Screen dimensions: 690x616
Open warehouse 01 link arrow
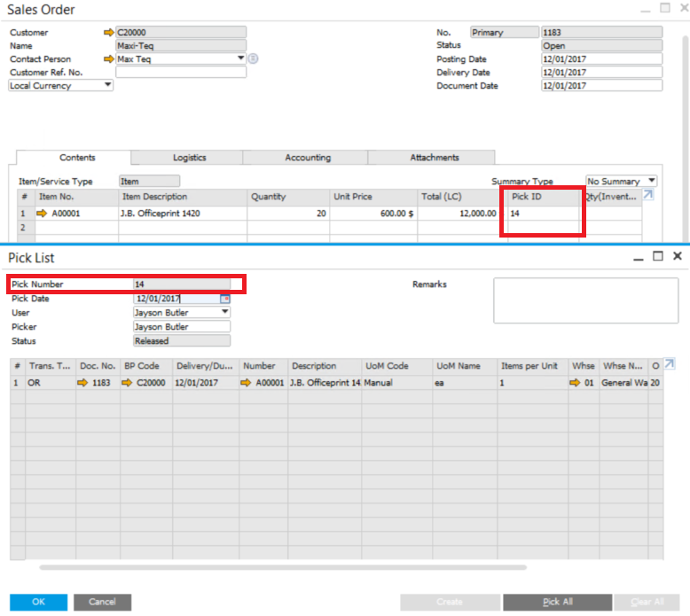point(576,383)
